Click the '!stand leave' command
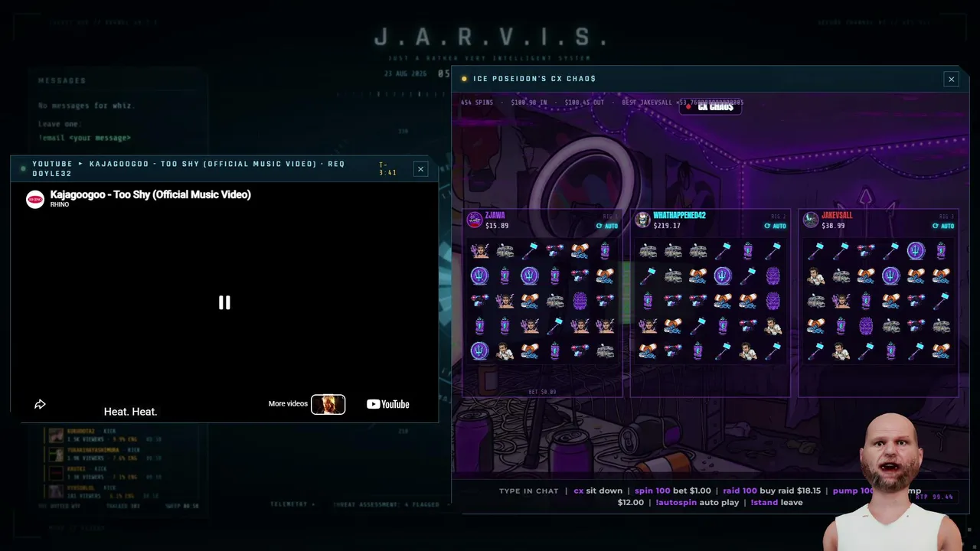Viewport: 980px width, 551px height. [776, 502]
